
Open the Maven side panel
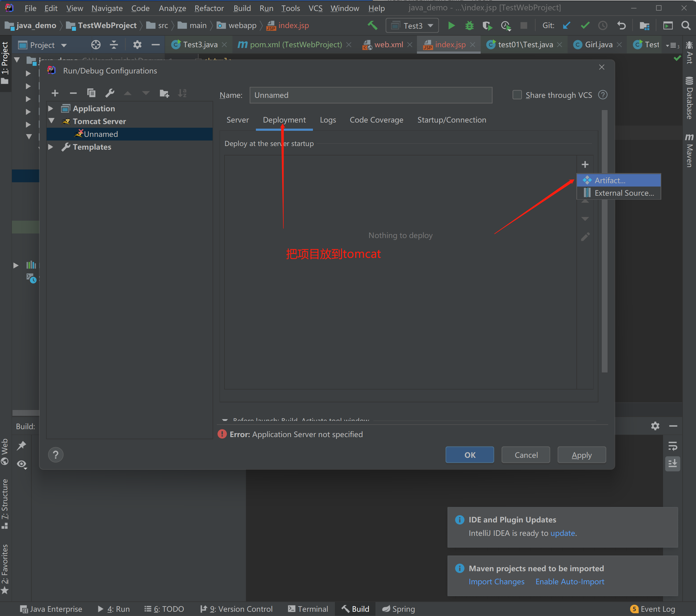click(689, 150)
